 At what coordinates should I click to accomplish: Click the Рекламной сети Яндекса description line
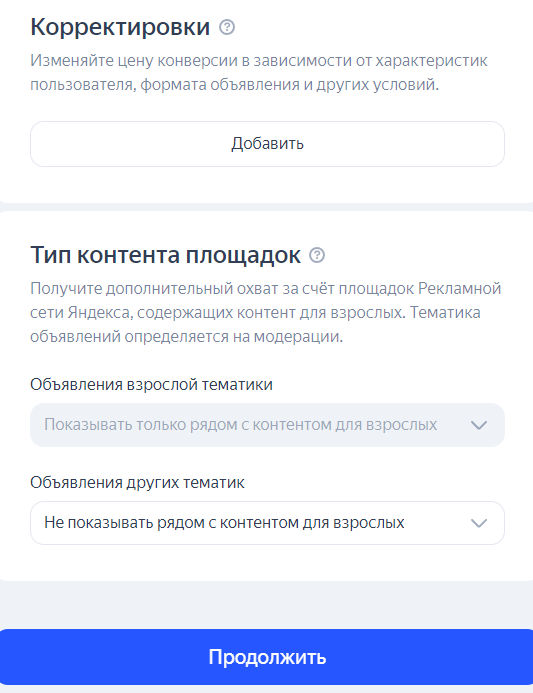255,312
